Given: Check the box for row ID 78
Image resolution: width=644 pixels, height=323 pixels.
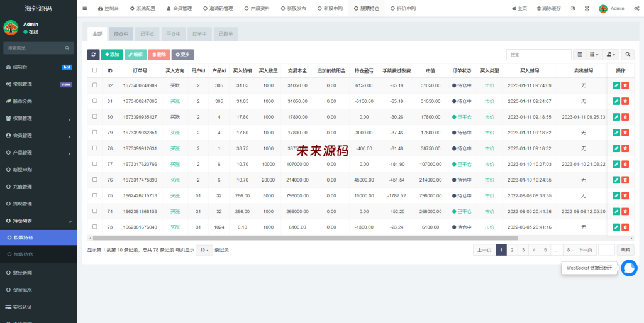Looking at the screenshot, I should [x=95, y=148].
